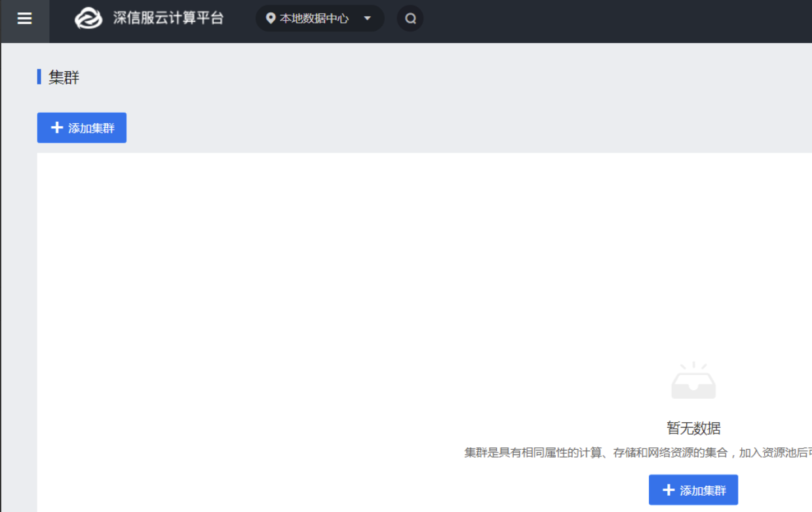Viewport: 812px width, 512px height.
Task: Click the 深信服云计算平台 platform title
Action: point(168,18)
